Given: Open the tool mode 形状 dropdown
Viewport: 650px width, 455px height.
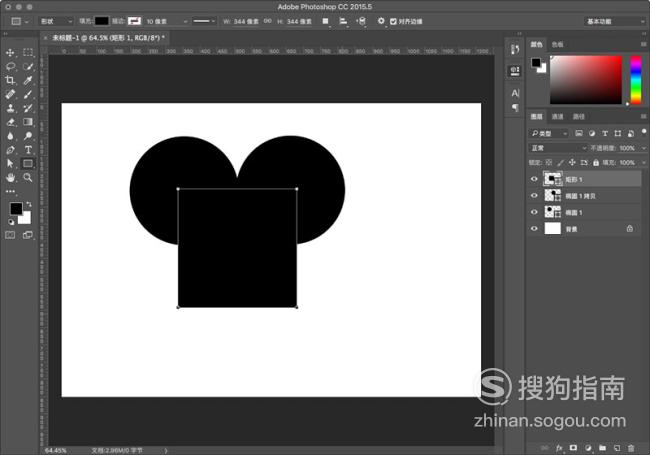Looking at the screenshot, I should click(x=56, y=21).
